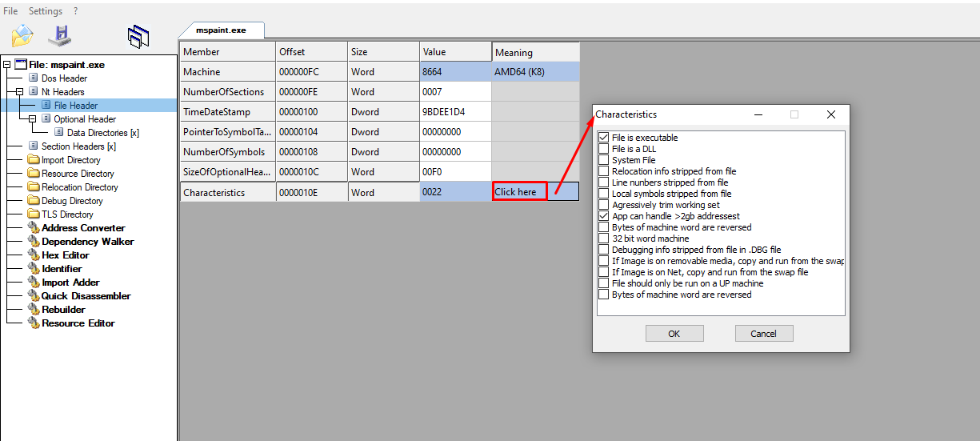Uncheck App can handle >2gb addressest
980x441 pixels.
[604, 216]
